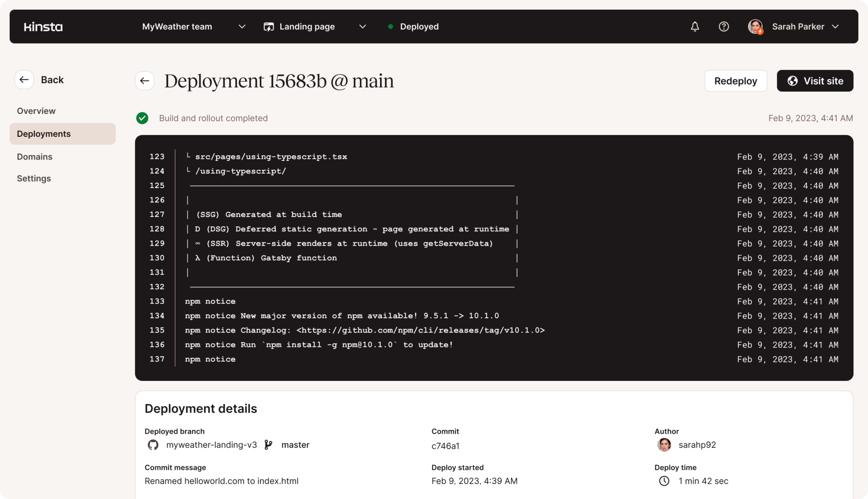Open the Domains settings page

pos(35,156)
